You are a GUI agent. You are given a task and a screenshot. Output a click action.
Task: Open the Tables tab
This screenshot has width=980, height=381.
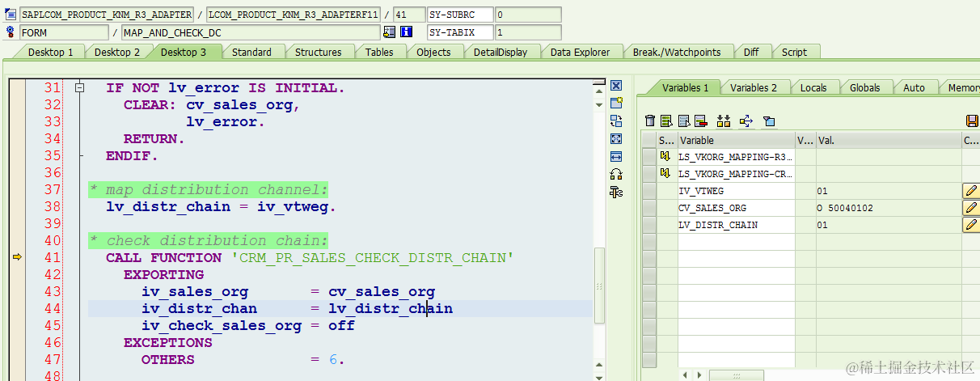(379, 52)
